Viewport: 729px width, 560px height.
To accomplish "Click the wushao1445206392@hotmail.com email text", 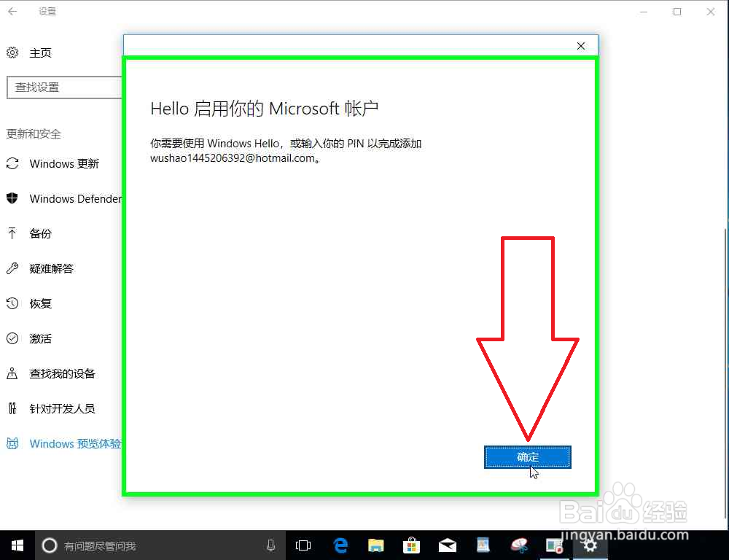I will (233, 158).
